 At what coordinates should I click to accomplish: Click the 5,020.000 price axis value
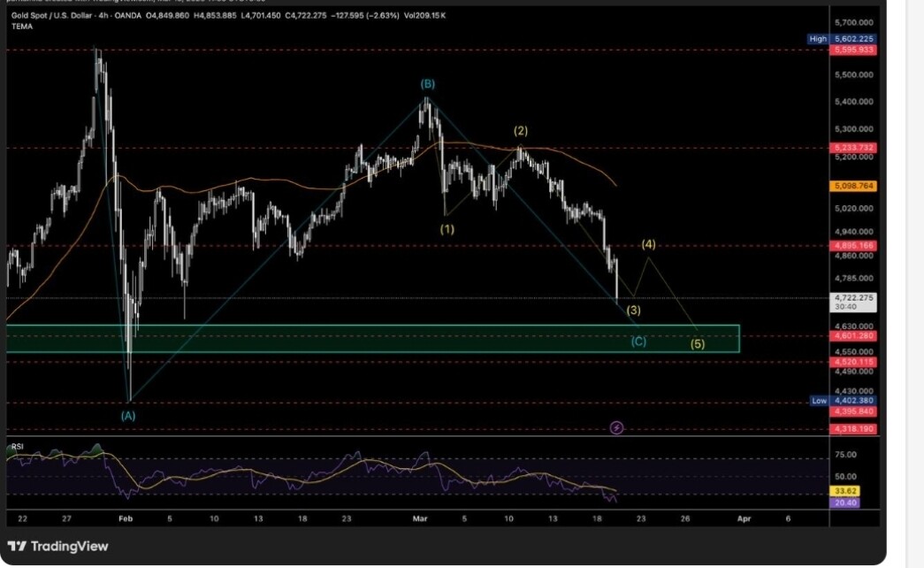[x=854, y=208]
